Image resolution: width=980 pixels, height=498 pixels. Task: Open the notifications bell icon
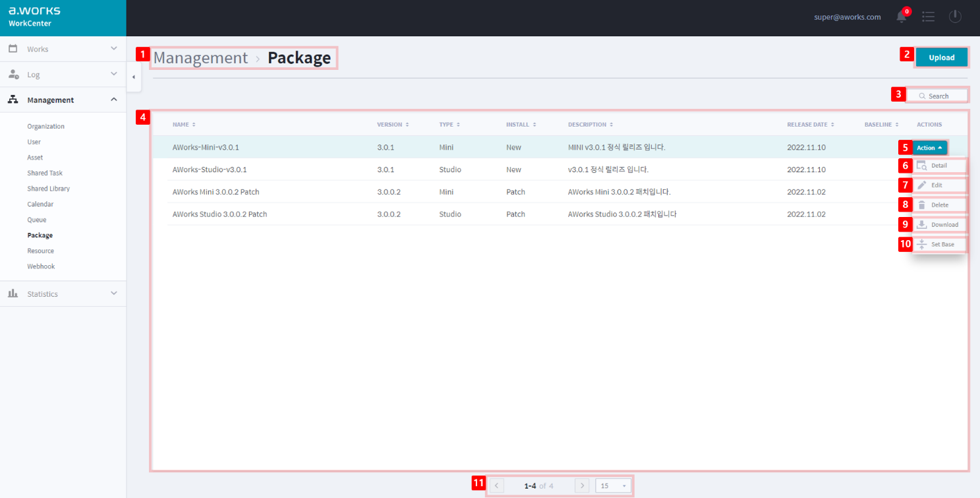[x=902, y=16]
